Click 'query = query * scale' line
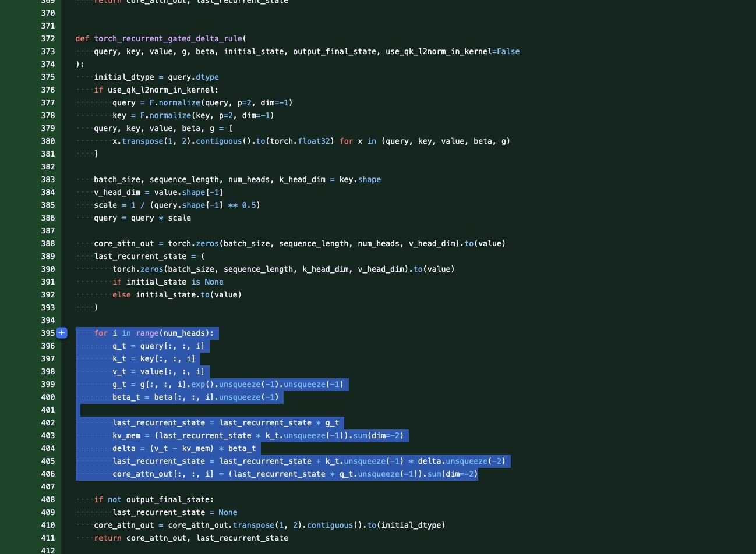Screen dimensions: 756x554 [x=143, y=218]
